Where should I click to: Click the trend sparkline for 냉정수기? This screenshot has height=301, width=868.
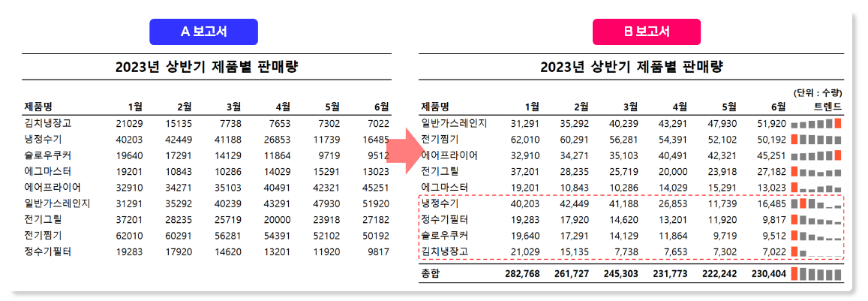816,203
